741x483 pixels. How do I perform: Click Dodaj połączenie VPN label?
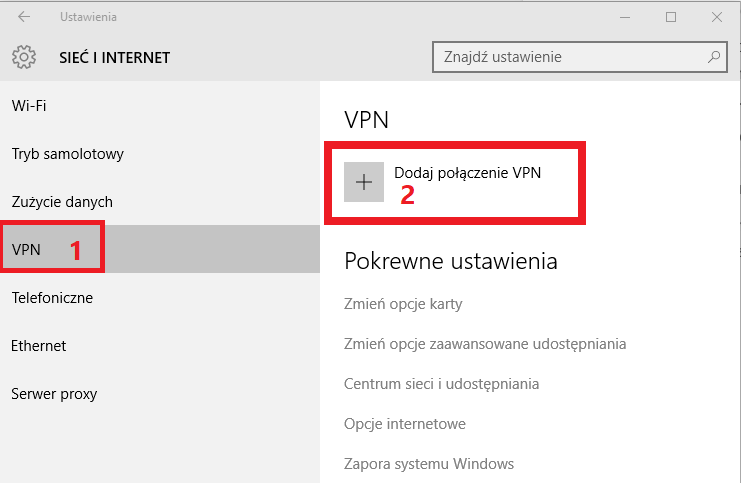[468, 172]
